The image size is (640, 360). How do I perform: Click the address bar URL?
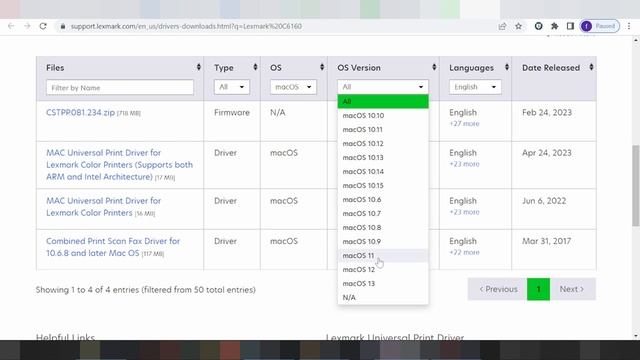(186, 26)
